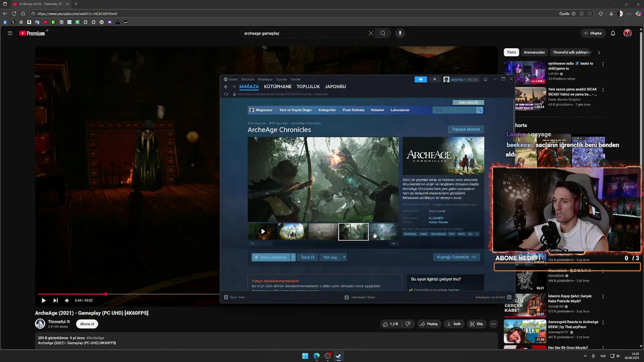Open Yardım menu in Steam
644x362 pixels.
[295, 79]
